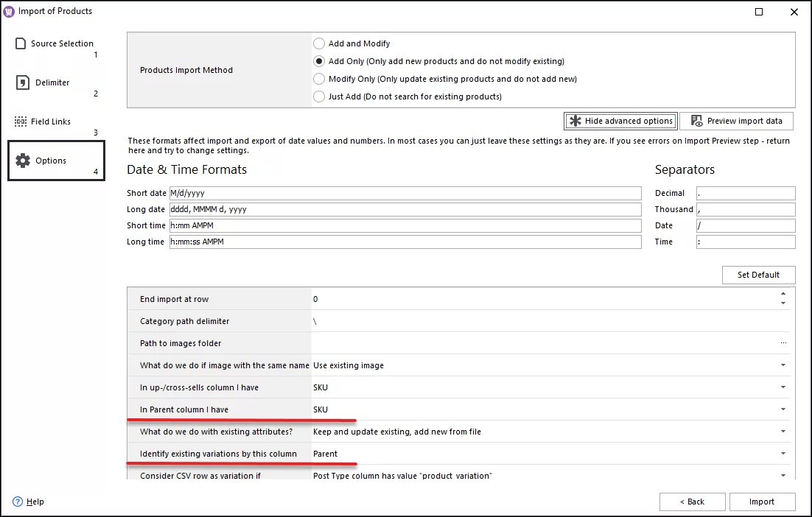Hide advanced options using the asterisk button
Screen dimensions: 812x517
tap(620, 121)
